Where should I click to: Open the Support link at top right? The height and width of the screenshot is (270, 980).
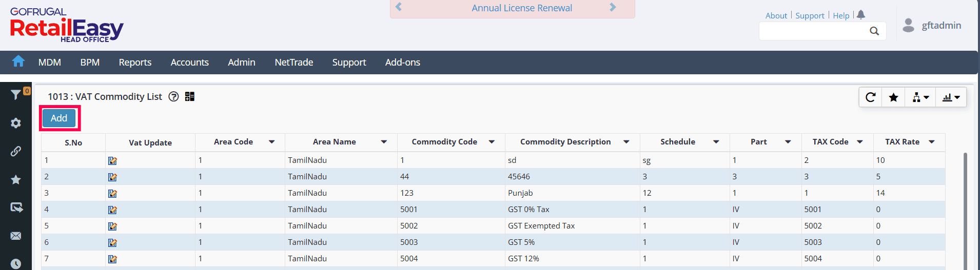click(x=810, y=16)
